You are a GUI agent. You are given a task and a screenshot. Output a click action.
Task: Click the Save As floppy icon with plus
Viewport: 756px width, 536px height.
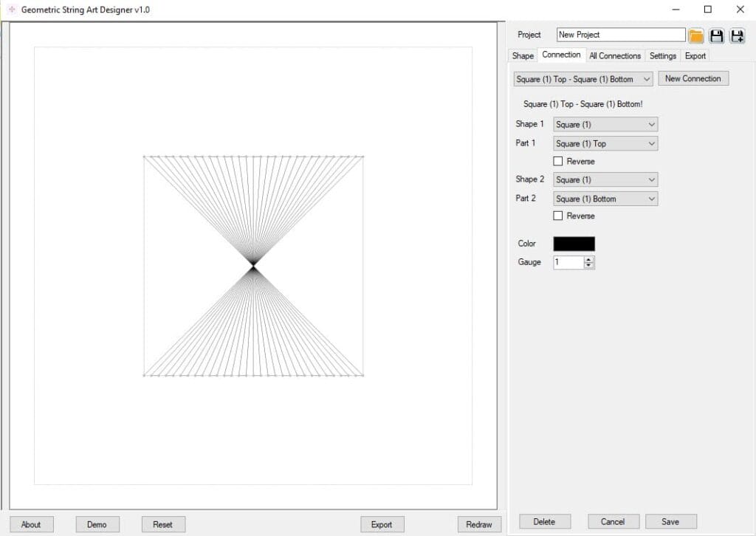737,35
